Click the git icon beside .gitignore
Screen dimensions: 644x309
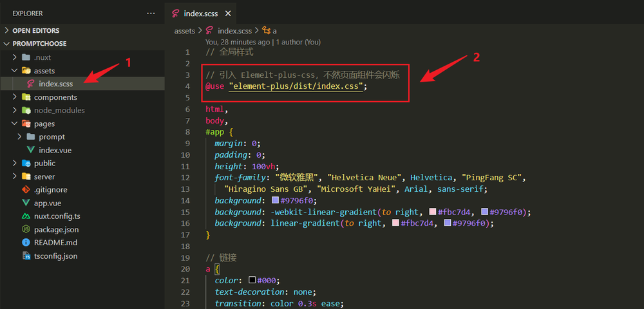pos(26,190)
